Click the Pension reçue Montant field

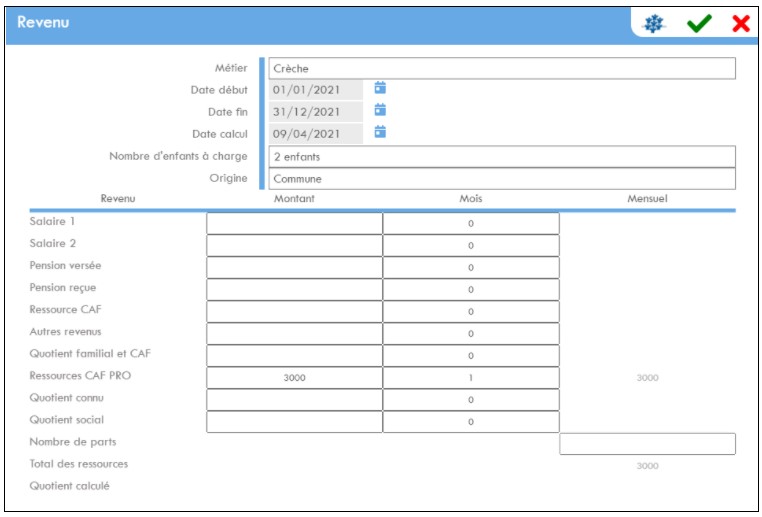coord(294,290)
